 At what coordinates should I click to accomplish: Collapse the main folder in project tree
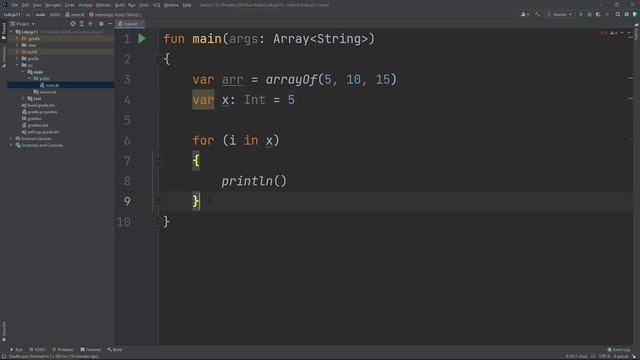click(x=23, y=72)
